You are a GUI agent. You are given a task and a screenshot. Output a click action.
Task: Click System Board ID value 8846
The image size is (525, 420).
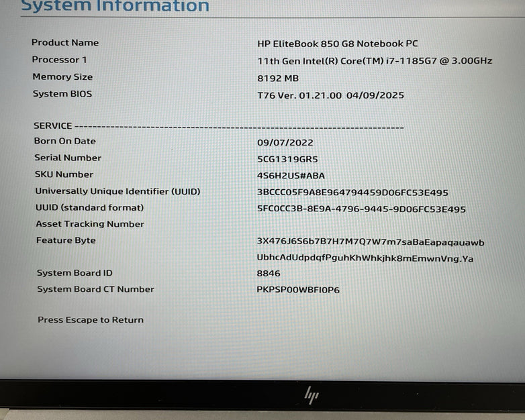tap(269, 274)
